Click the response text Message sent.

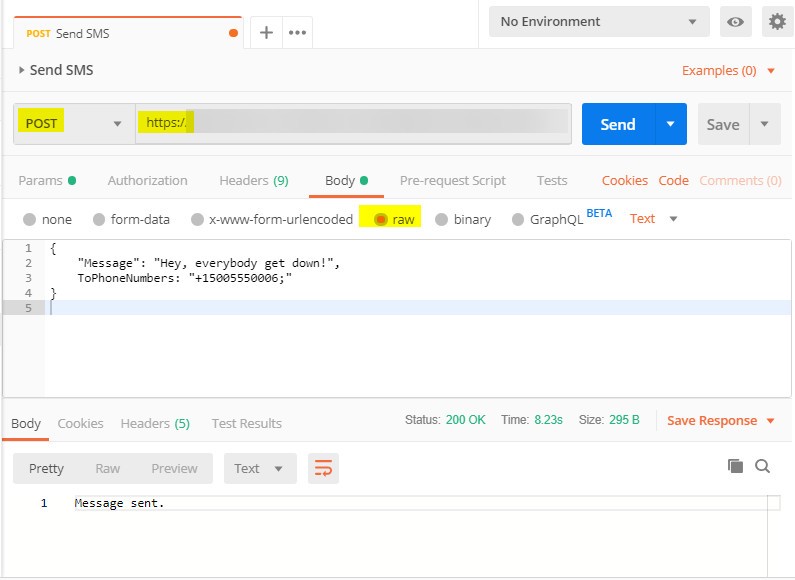119,503
